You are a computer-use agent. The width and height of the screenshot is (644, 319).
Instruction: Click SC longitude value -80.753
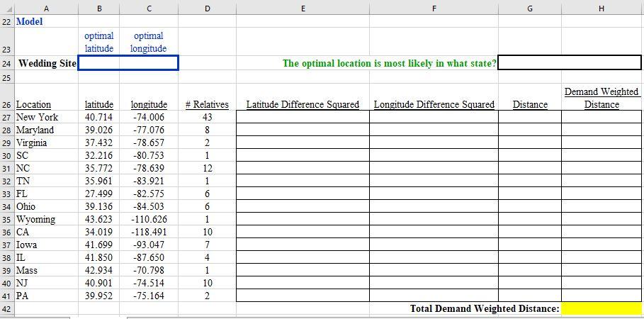coord(149,155)
